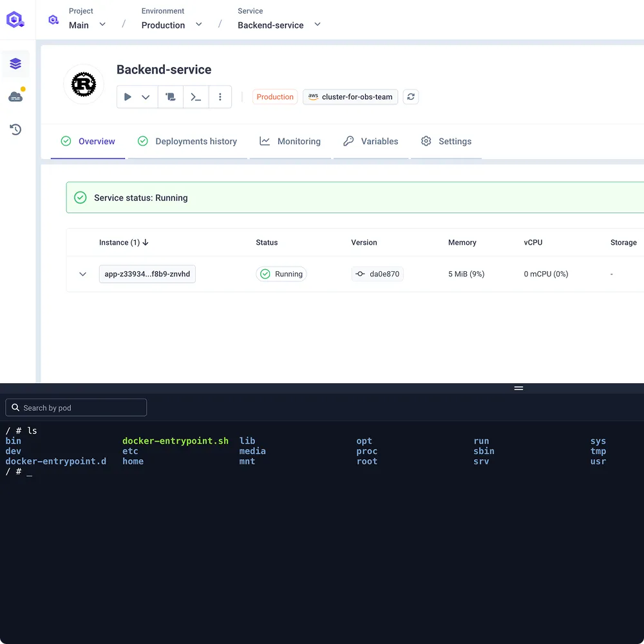
Task: Click the Status column header
Action: click(267, 242)
